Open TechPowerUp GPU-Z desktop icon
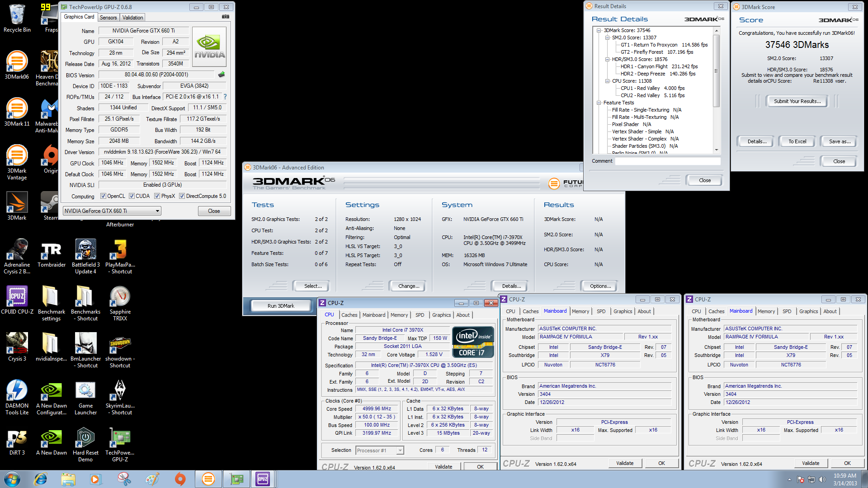This screenshot has height=488, width=868. click(120, 444)
